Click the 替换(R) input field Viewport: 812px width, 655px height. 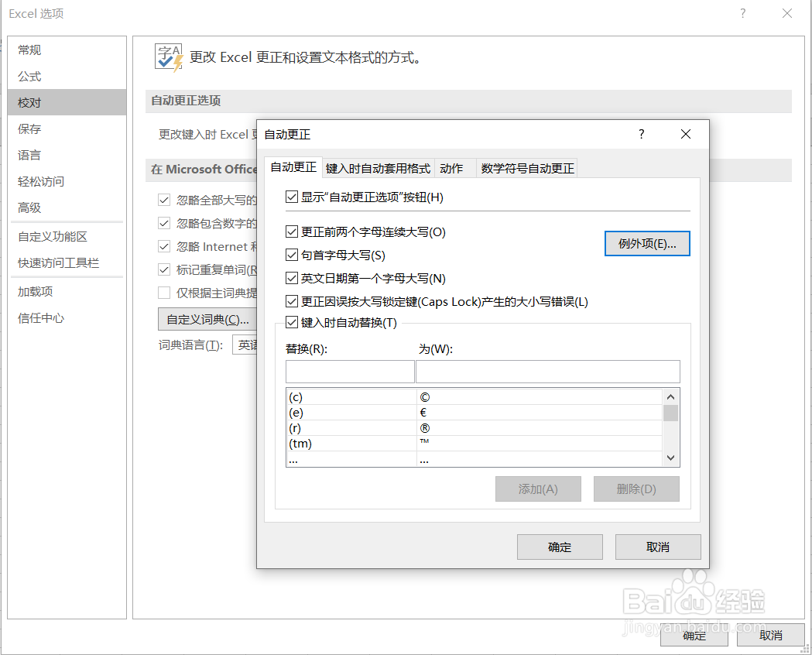pyautogui.click(x=350, y=372)
